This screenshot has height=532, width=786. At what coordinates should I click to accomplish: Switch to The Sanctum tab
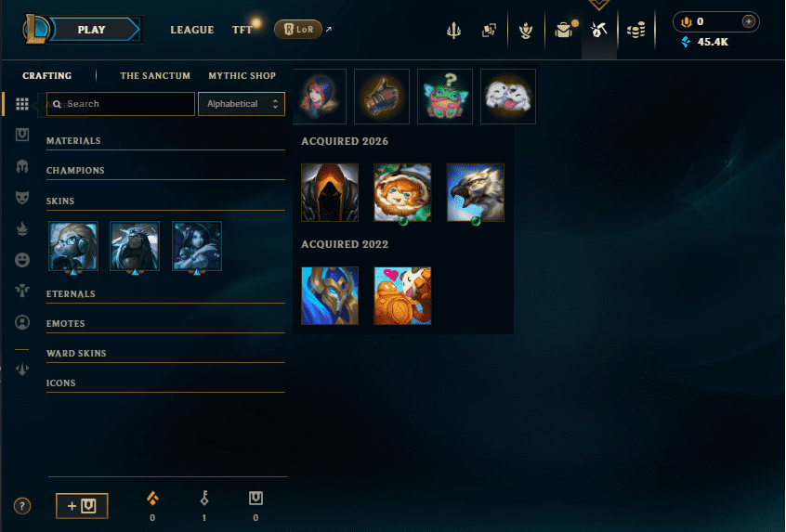tap(155, 75)
